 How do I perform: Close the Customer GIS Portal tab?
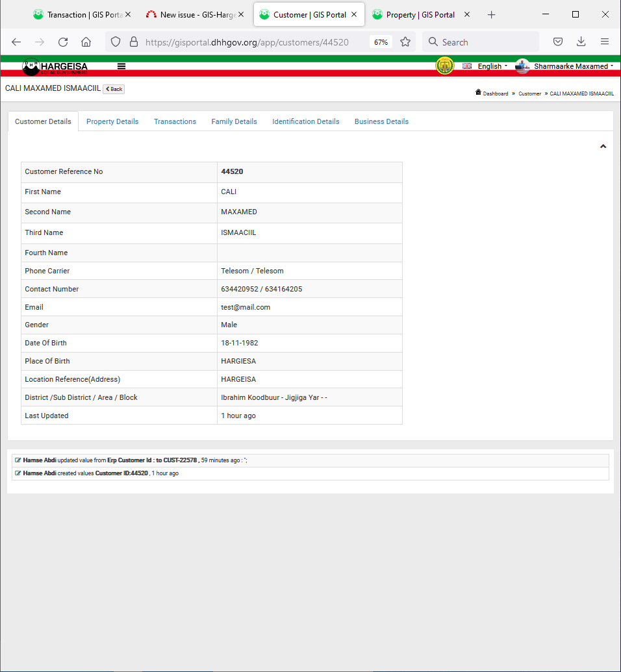coord(354,14)
